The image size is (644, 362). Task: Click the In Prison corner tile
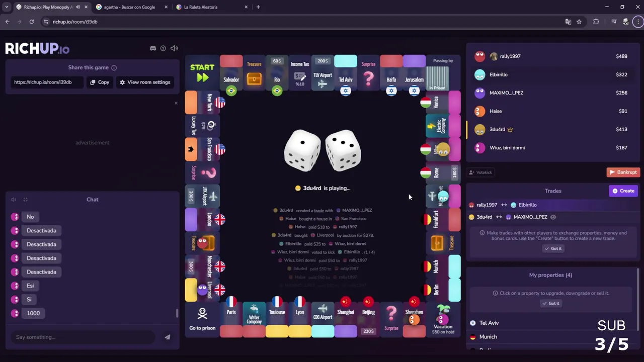[x=443, y=73]
